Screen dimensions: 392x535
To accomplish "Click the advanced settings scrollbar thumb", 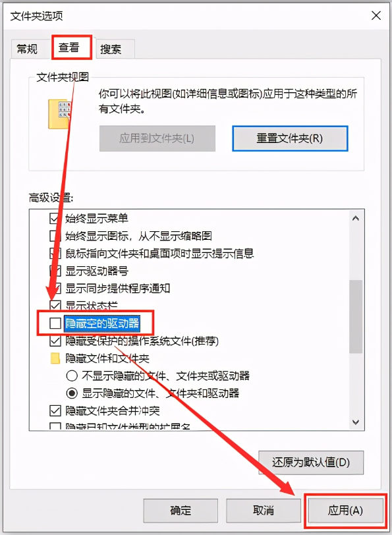I will click(356, 317).
